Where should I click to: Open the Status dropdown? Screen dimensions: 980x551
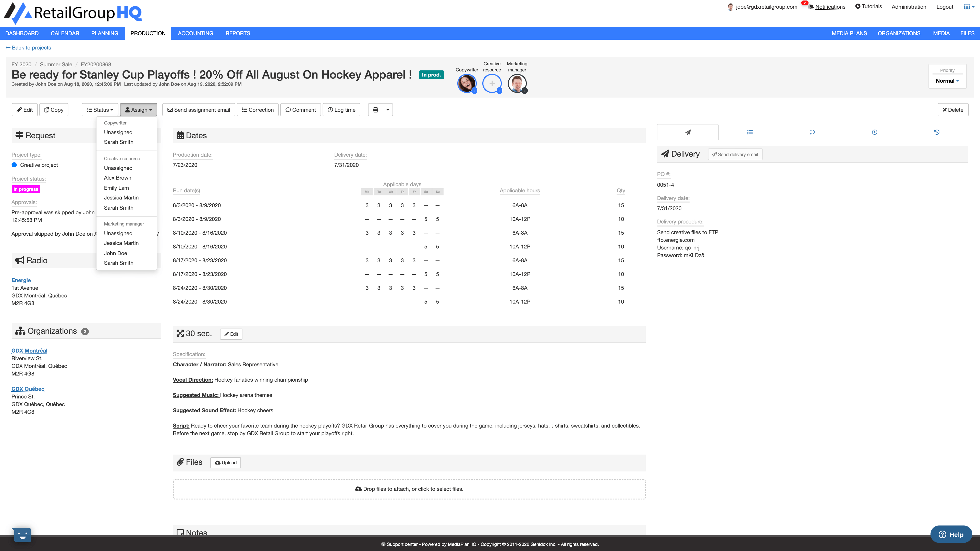pyautogui.click(x=100, y=109)
